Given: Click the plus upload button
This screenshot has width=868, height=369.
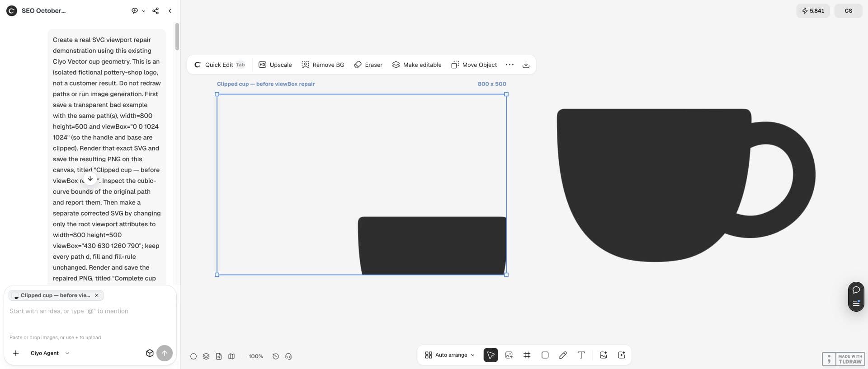Looking at the screenshot, I should tap(16, 353).
